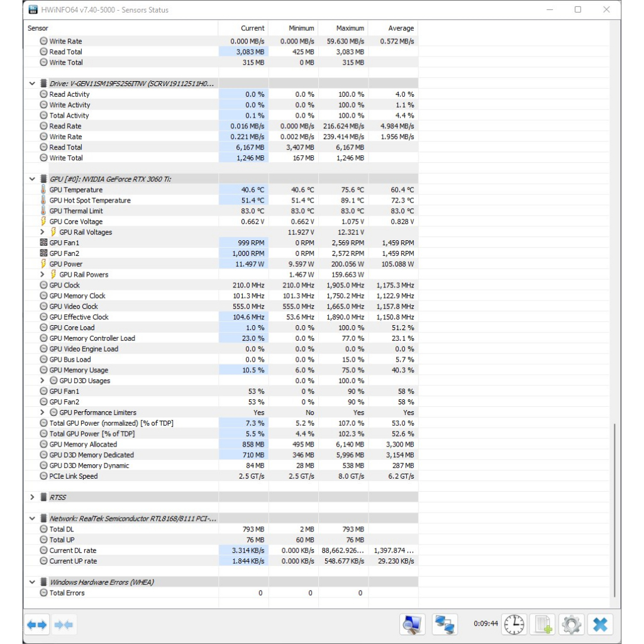Expand GPU Rail Voltages
This screenshot has height=644, width=644.
click(42, 232)
